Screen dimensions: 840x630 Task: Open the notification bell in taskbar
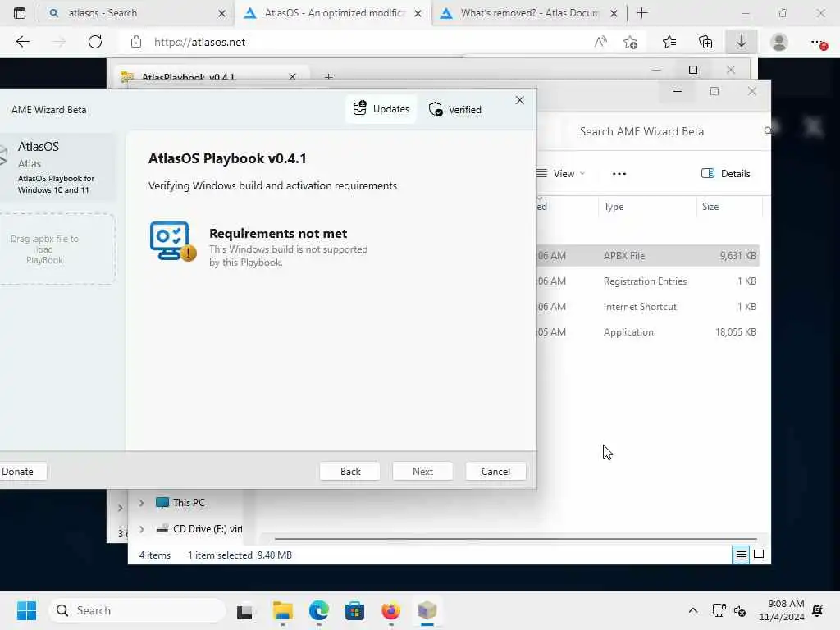pos(818,610)
